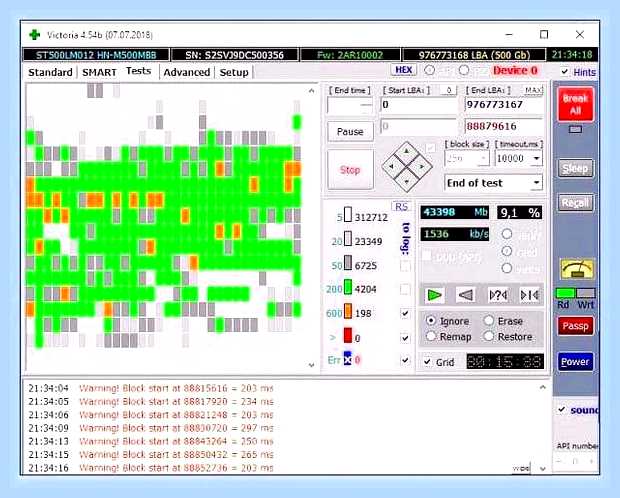Image resolution: width=620 pixels, height=498 pixels.
Task: Click the Start LBA input field
Action: [x=419, y=105]
